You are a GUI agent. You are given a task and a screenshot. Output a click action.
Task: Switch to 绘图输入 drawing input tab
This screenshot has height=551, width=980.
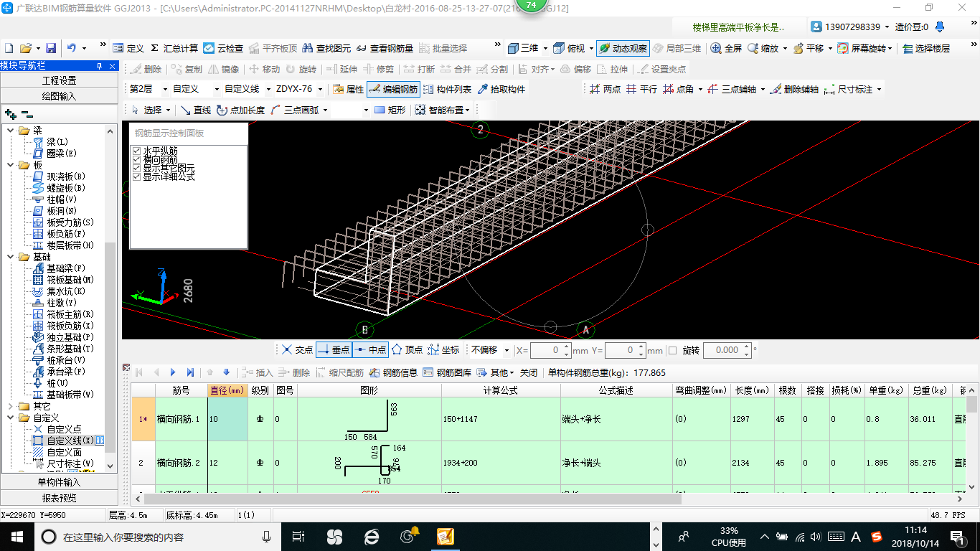59,95
